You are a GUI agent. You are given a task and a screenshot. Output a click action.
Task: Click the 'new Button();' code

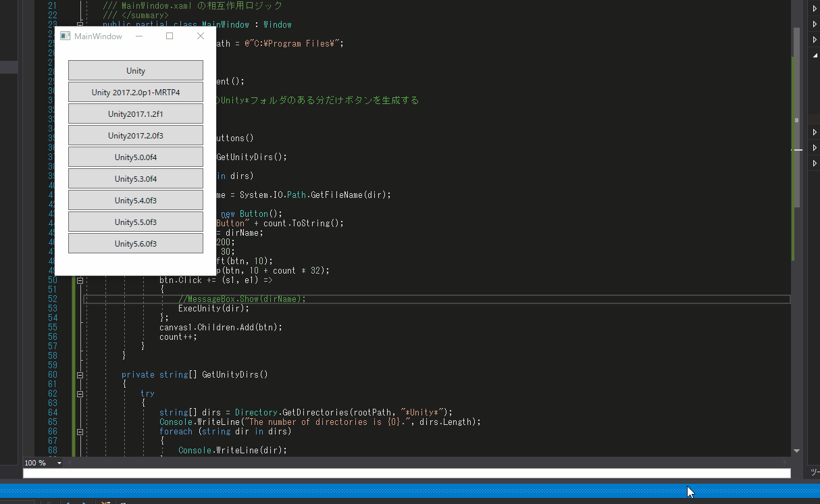(x=251, y=213)
